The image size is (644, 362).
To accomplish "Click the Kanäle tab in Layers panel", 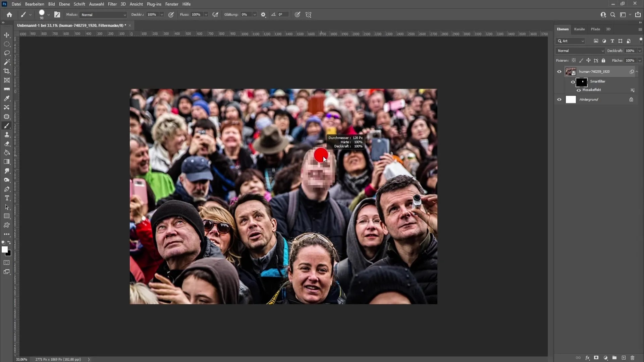I will [x=580, y=29].
